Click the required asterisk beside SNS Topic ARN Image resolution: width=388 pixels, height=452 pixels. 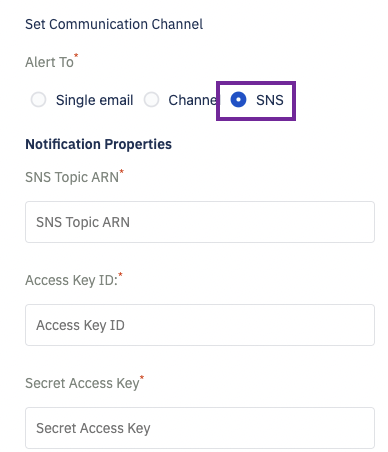coord(122,171)
